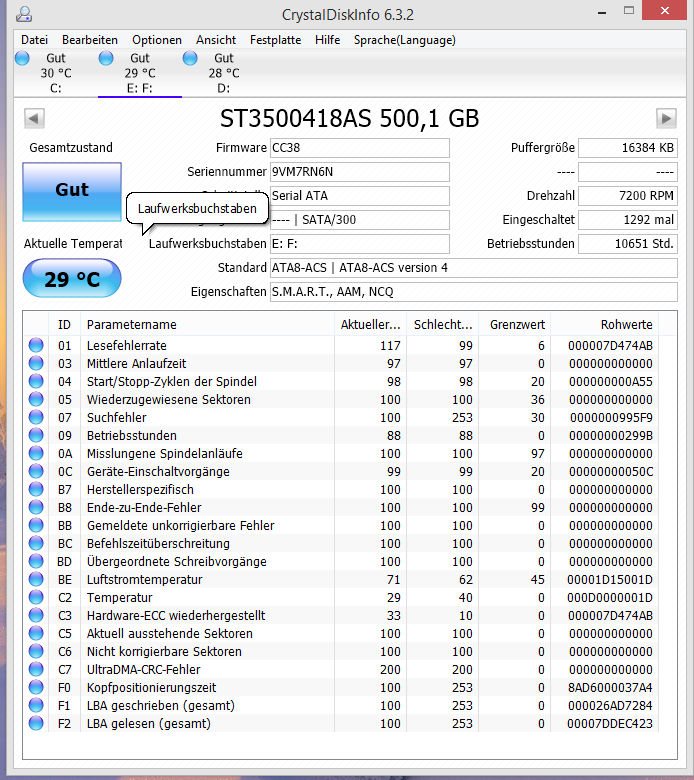
Task: Click the status orb for Temperatur row
Action: (36, 597)
